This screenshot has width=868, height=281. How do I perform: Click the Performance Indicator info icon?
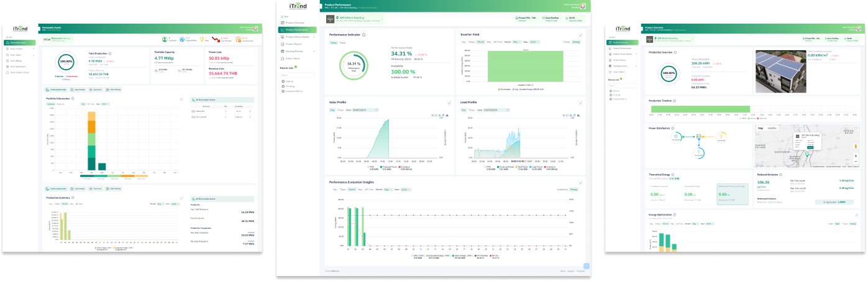(x=363, y=35)
